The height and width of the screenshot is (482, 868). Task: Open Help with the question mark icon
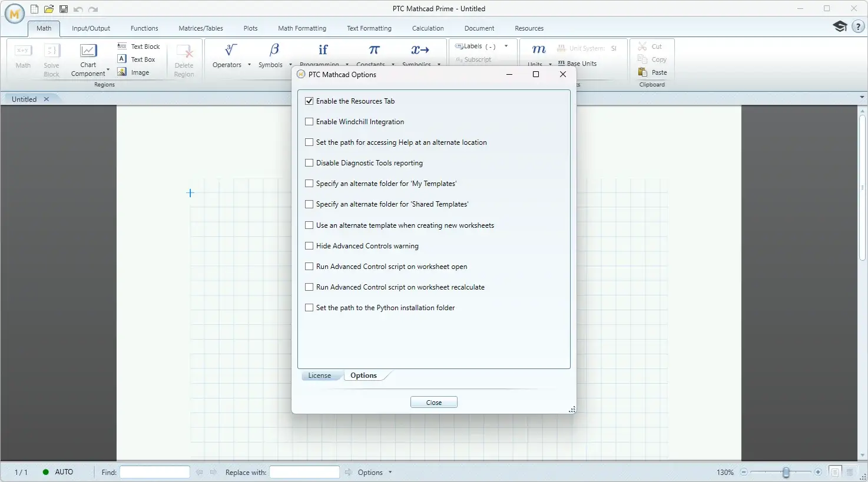coord(858,26)
